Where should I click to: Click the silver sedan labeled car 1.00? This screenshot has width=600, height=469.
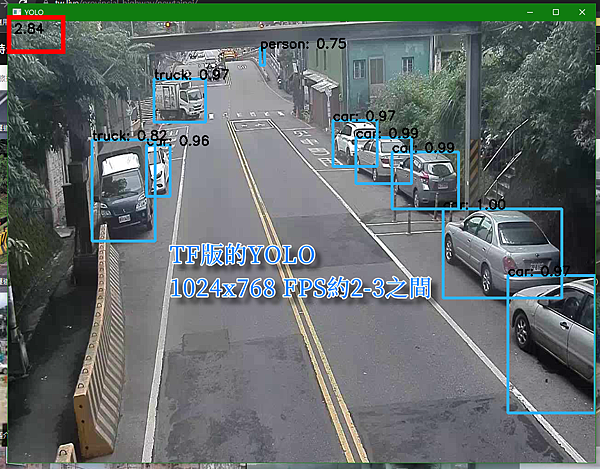502,253
